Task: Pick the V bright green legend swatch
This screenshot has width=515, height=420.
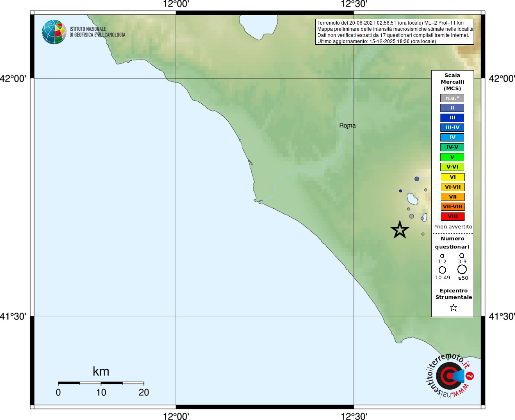Action: click(x=452, y=157)
